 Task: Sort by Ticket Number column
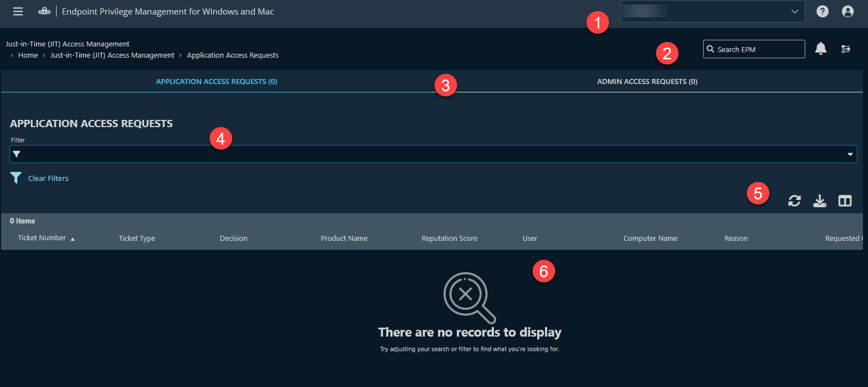(41, 238)
